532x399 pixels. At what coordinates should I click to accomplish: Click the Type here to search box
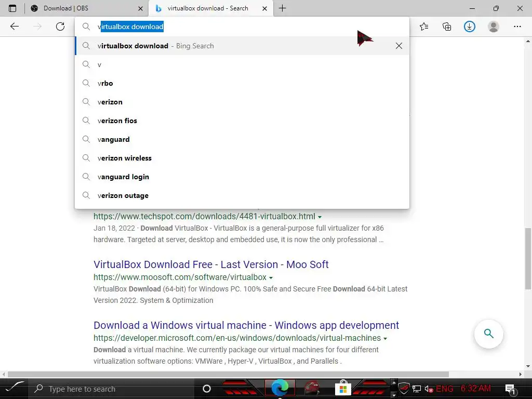(111, 389)
